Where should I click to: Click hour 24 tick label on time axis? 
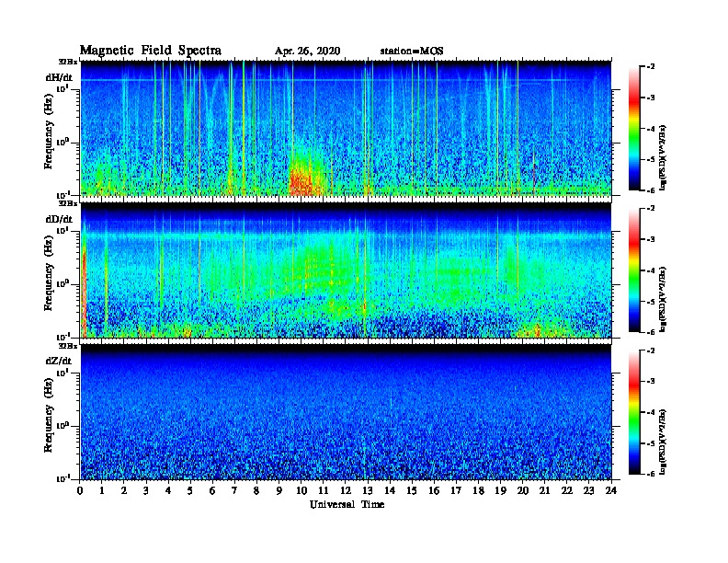[x=611, y=491]
